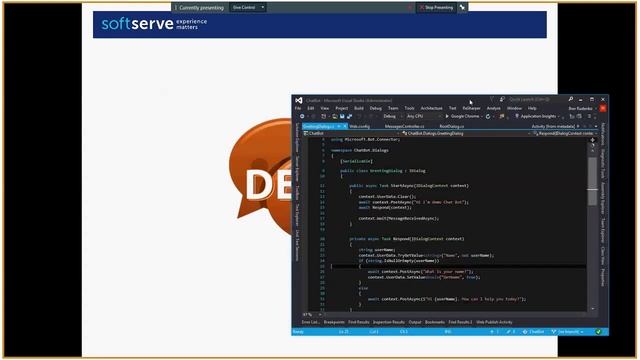Click the unpublished commits arrow status icon
The image size is (640, 360).
pos(494,332)
